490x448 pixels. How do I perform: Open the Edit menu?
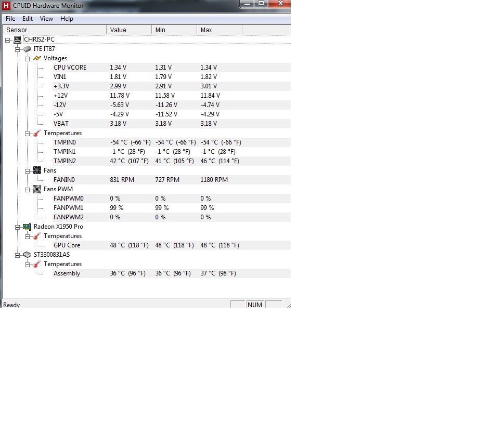tap(28, 19)
